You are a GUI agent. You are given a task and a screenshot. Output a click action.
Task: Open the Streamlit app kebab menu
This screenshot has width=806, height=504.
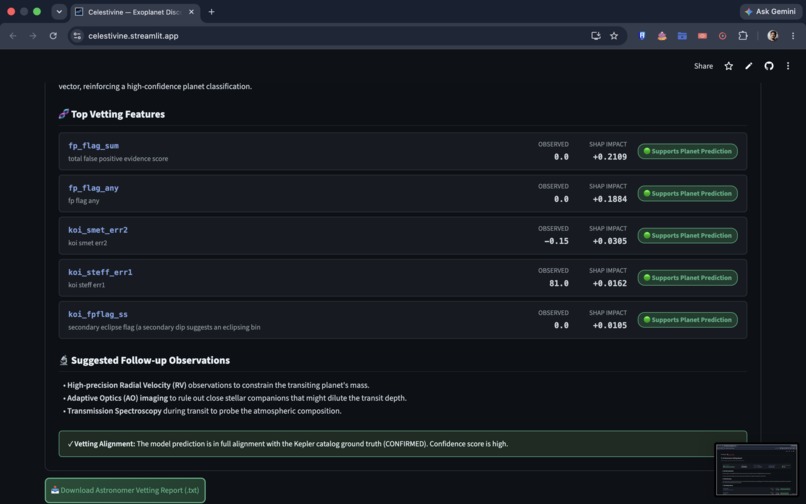tap(787, 66)
